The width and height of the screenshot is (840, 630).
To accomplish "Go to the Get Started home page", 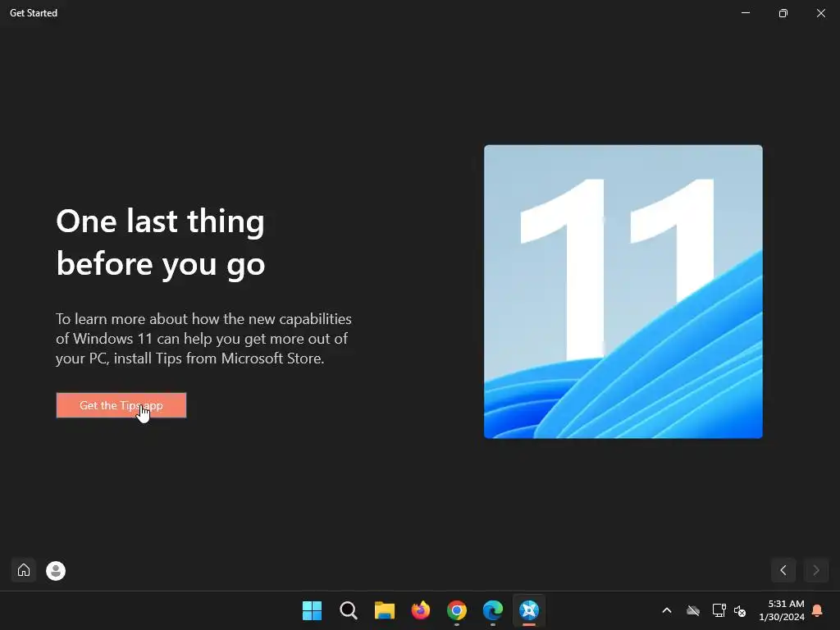I will point(24,570).
